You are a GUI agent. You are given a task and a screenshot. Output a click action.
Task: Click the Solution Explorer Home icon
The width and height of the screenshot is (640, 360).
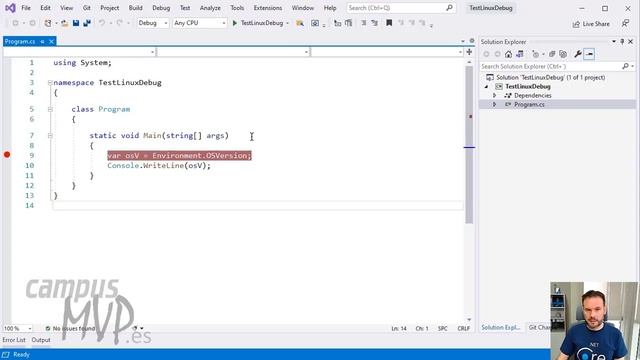point(508,54)
